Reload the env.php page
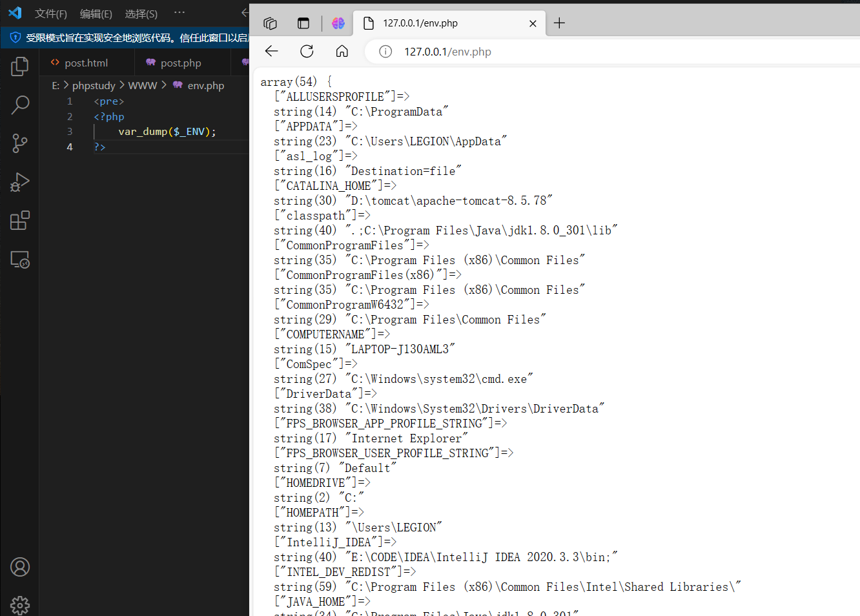 coord(307,51)
